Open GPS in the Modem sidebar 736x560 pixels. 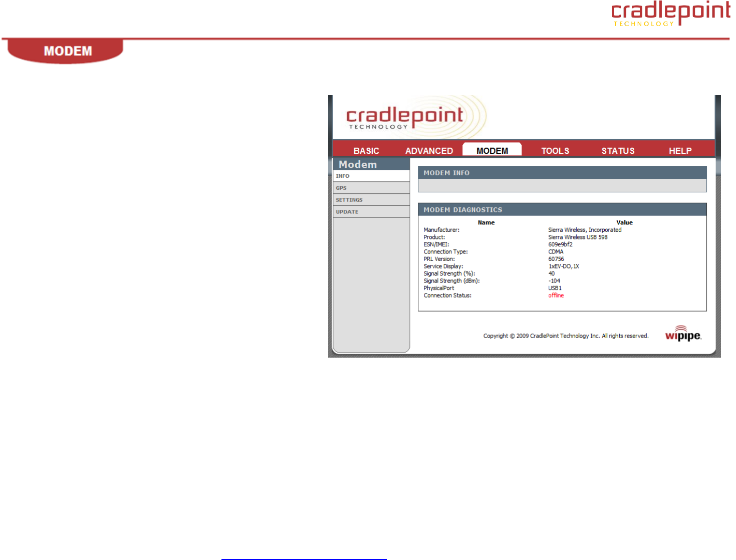[x=371, y=188]
